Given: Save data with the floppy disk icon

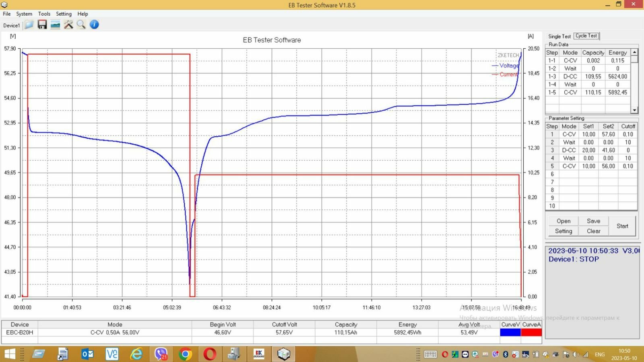Looking at the screenshot, I should (x=42, y=25).
